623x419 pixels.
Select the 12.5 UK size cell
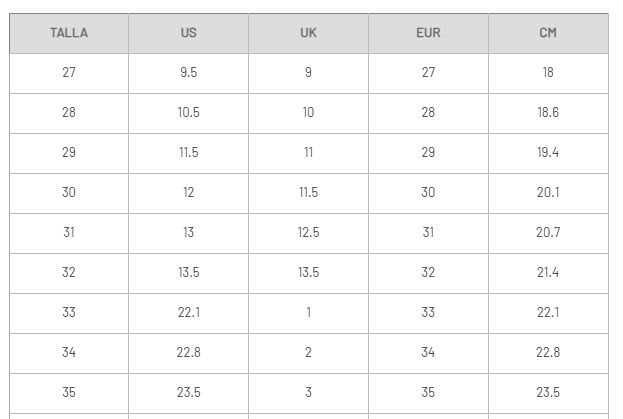coord(308,233)
